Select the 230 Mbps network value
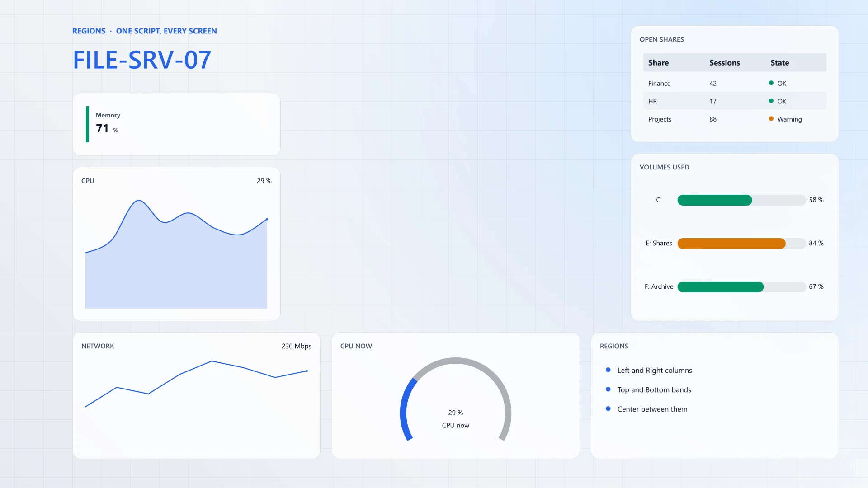This screenshot has height=488, width=868. [x=297, y=346]
